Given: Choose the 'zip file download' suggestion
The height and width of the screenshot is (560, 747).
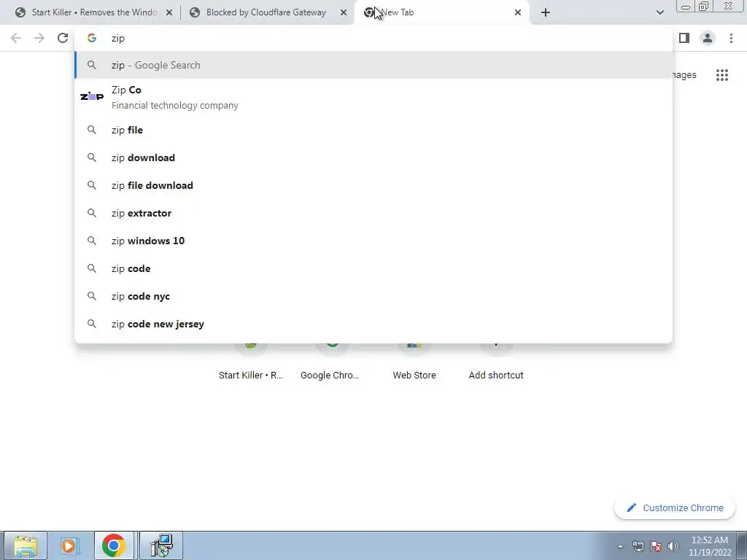Looking at the screenshot, I should pos(373,185).
